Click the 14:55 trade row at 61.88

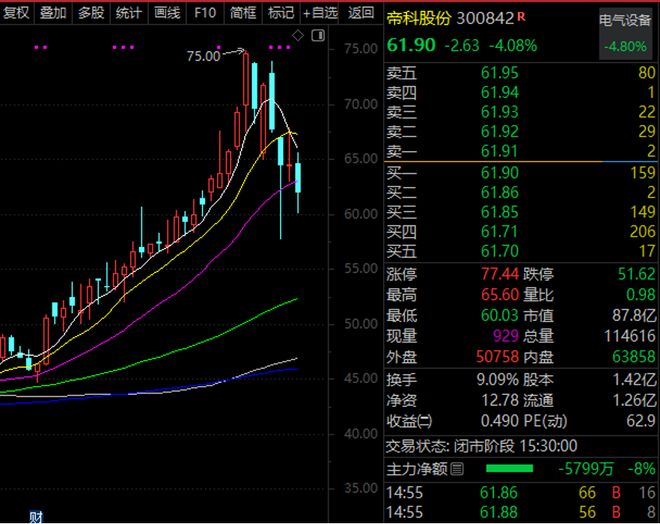pos(521,512)
